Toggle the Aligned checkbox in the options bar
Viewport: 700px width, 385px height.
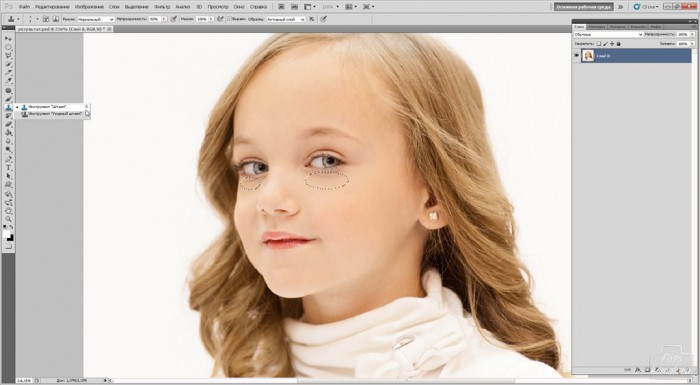point(229,19)
